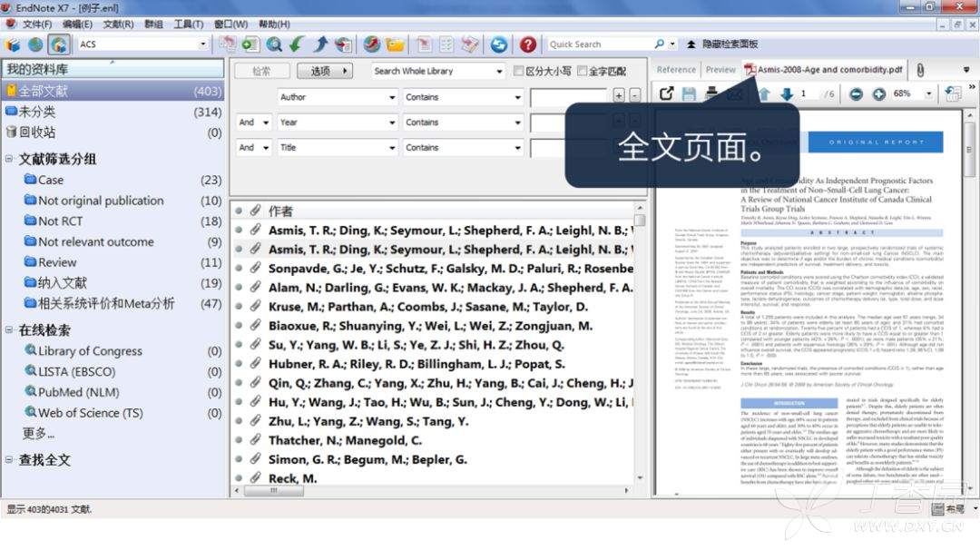980x550 pixels.
Task: Click the blue Sync Library icon
Action: 499,44
